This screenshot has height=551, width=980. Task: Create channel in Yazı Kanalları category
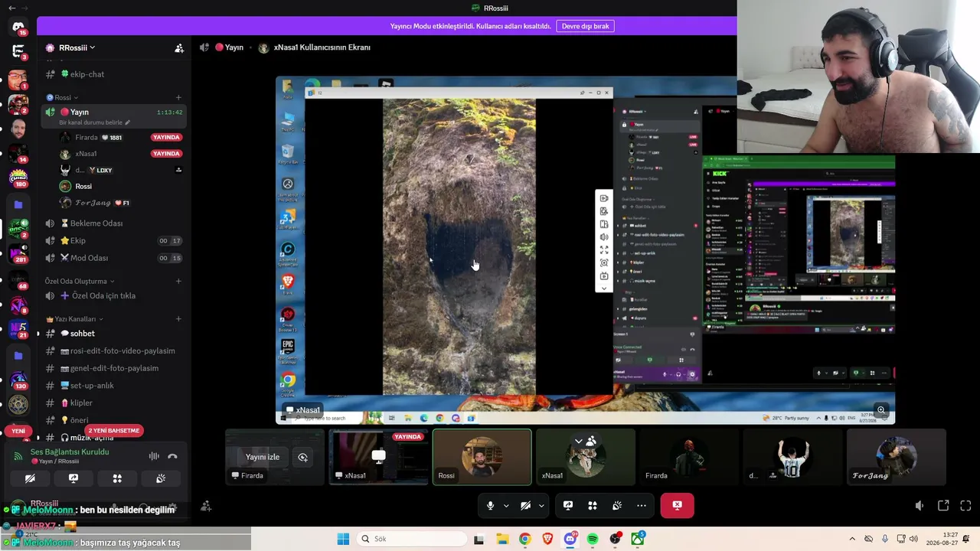coord(178,319)
